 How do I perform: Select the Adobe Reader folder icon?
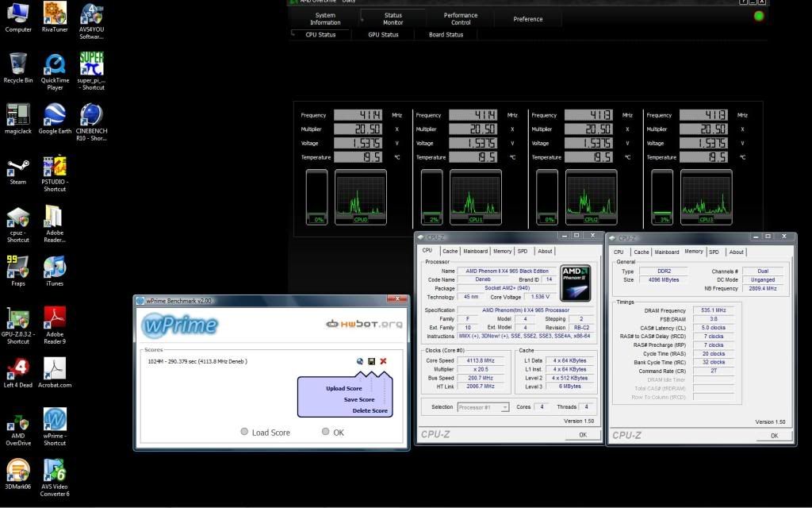tap(55, 224)
